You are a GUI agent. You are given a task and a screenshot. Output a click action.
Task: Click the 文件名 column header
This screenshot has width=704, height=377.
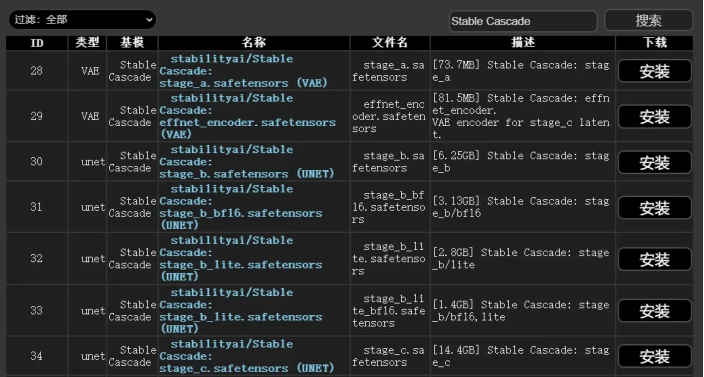tap(390, 43)
